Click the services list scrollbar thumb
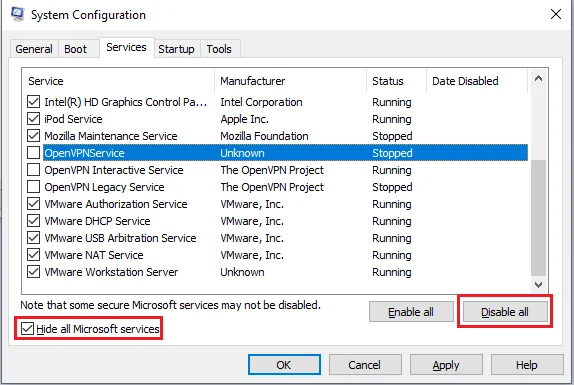The height and width of the screenshot is (385, 574). (538, 218)
